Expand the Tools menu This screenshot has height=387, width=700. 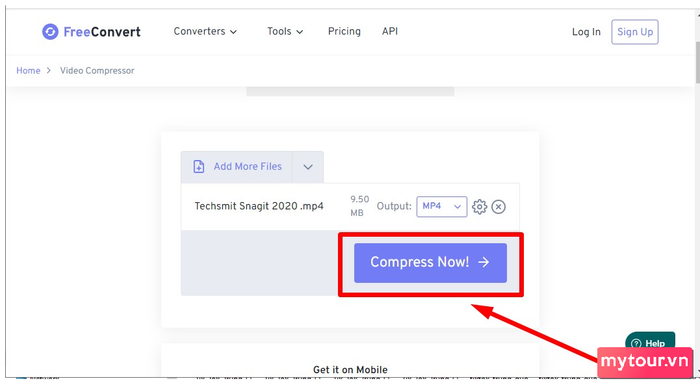coord(285,31)
